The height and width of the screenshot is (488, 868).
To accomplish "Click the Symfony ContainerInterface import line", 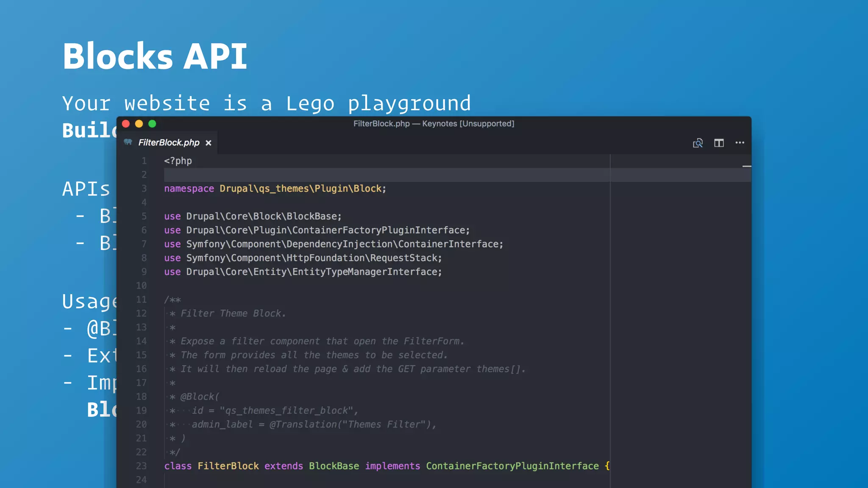I will [x=345, y=244].
